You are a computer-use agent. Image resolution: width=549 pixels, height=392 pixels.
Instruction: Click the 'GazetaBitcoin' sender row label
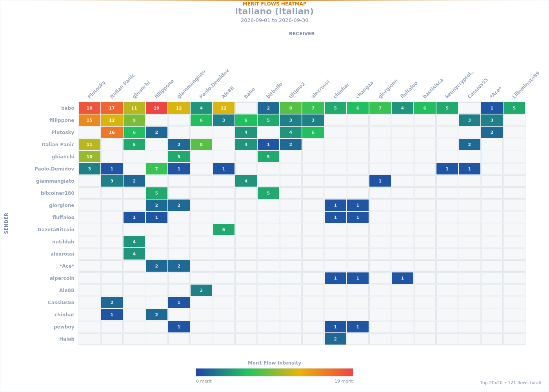point(56,230)
